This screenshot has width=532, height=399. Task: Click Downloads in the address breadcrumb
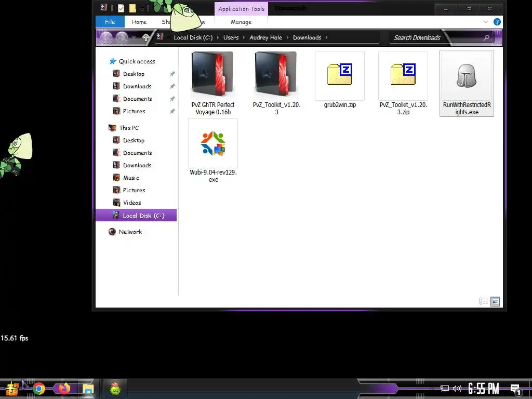pos(307,37)
